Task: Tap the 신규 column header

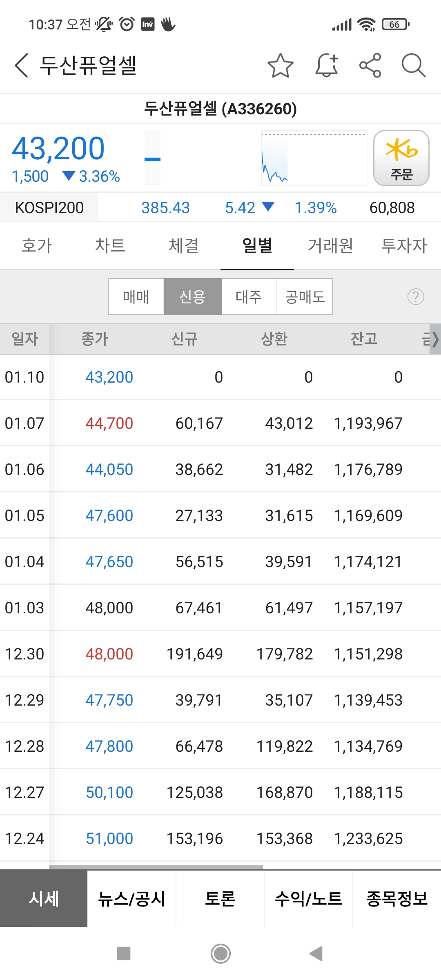Action: point(185,339)
